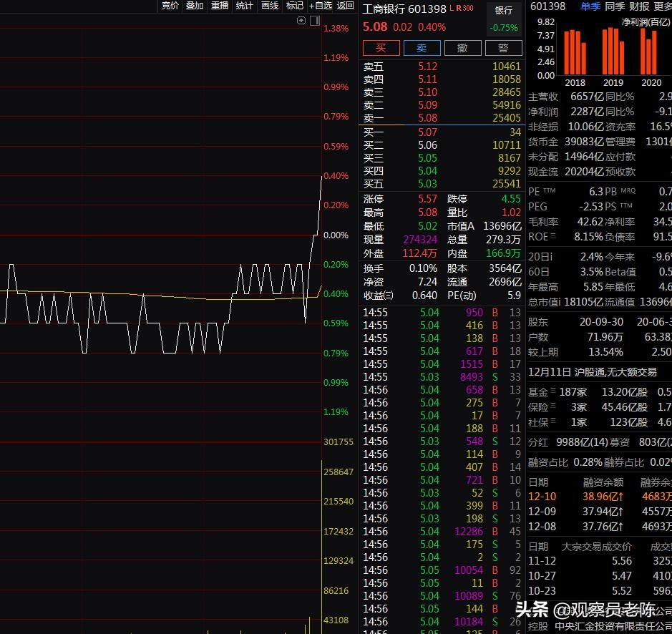This screenshot has width=672, height=634.
Task: Toggle the side panel layout icon
Action: pyautogui.click(x=315, y=20)
